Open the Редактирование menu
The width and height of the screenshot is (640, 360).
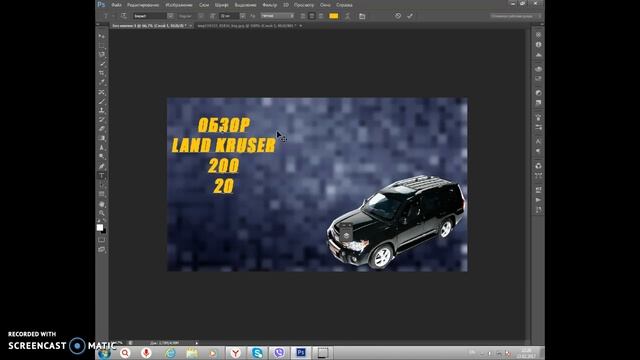pyautogui.click(x=143, y=5)
